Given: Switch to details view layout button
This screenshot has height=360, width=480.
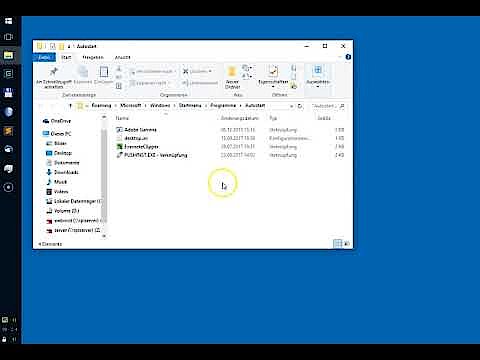Looking at the screenshot, I should [338, 244].
